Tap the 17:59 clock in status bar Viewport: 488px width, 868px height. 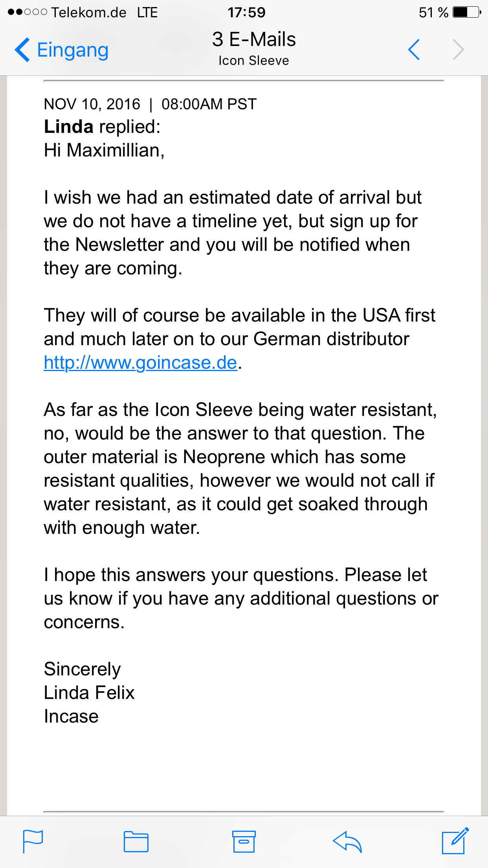[246, 13]
